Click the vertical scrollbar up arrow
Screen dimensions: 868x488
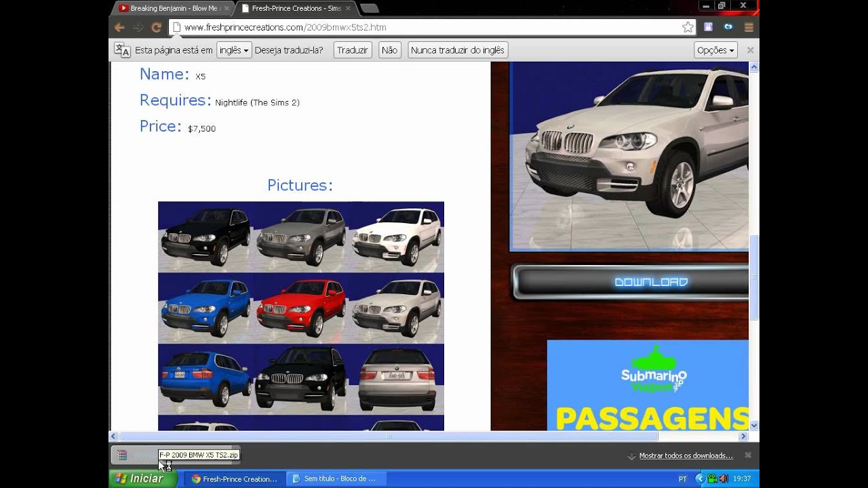(x=753, y=67)
